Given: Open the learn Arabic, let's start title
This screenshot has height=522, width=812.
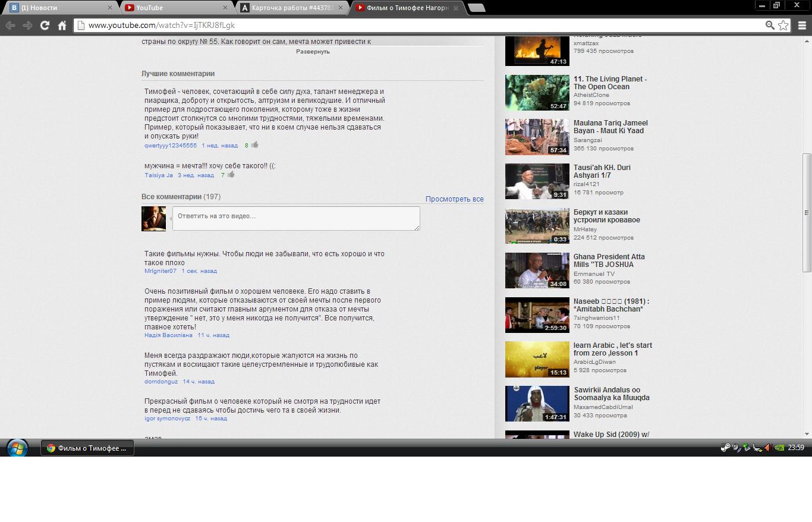Looking at the screenshot, I should point(613,349).
